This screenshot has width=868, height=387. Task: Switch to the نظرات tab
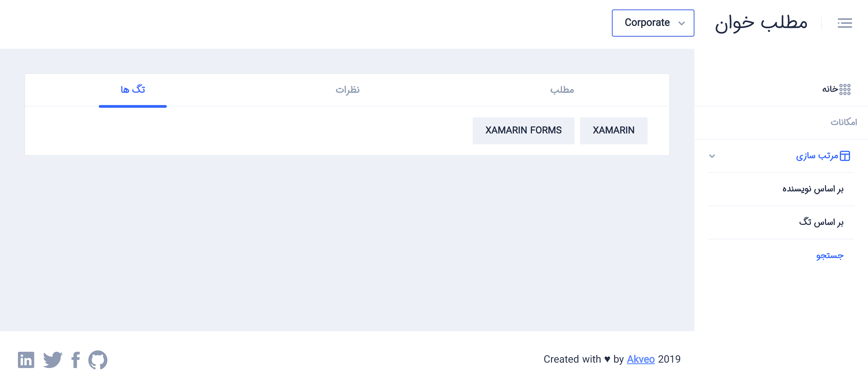[x=347, y=90]
